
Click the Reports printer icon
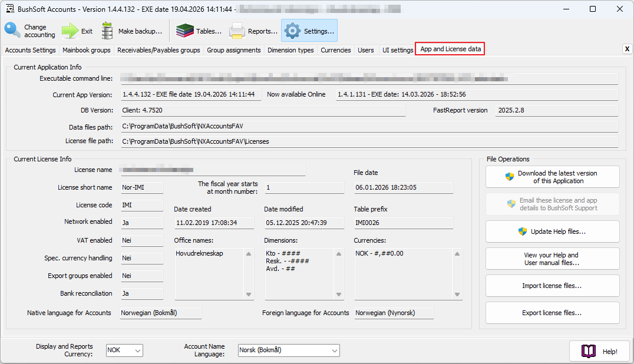click(237, 31)
